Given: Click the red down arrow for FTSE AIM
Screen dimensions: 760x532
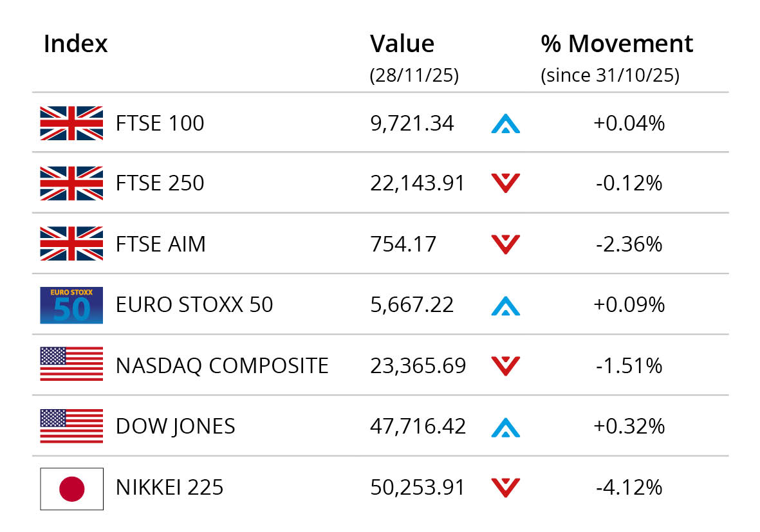Looking at the screenshot, I should [505, 244].
